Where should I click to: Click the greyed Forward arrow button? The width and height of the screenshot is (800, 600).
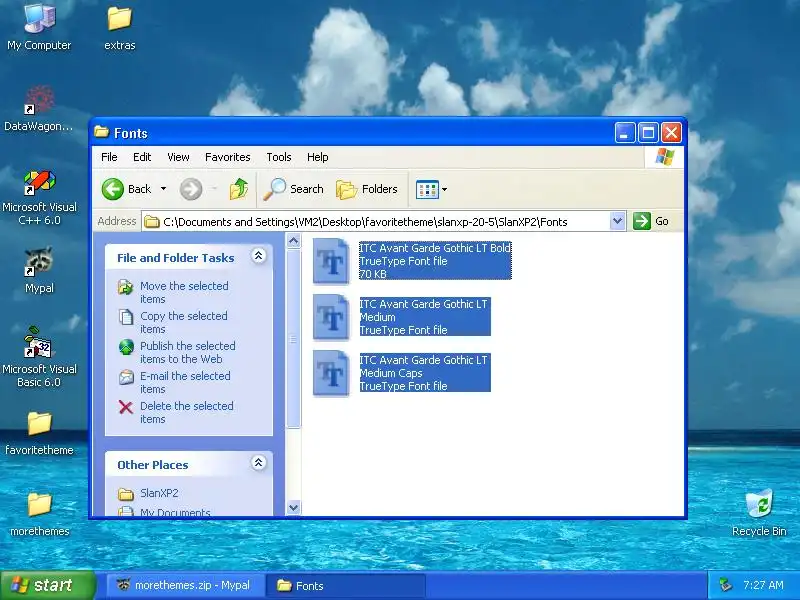point(191,189)
